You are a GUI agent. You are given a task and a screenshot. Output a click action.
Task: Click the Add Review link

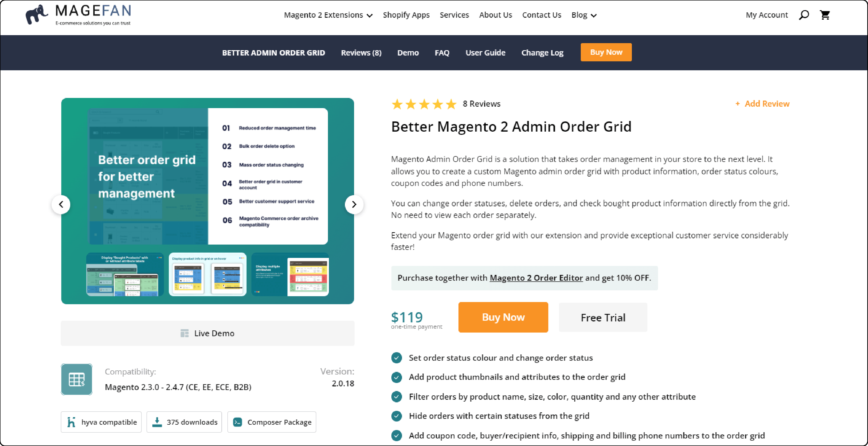762,104
